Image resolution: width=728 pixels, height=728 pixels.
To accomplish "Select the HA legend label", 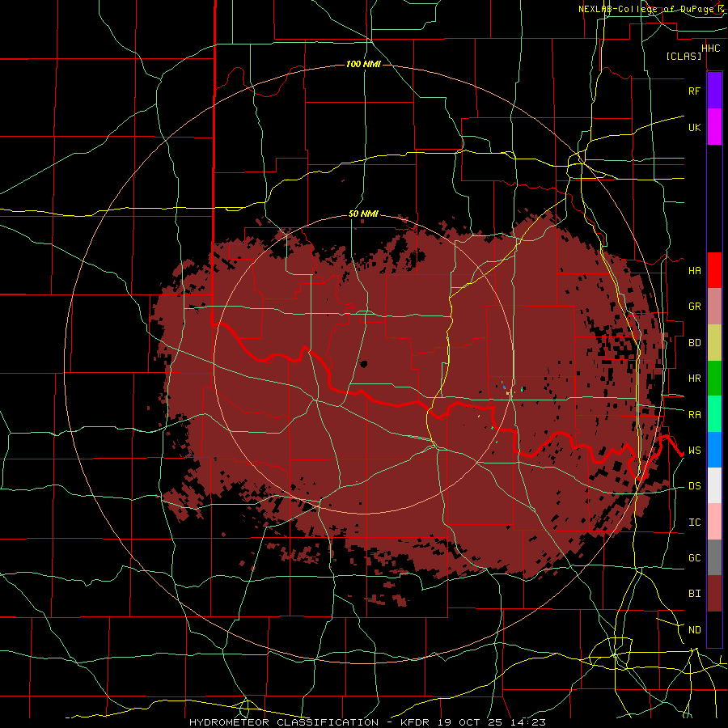I will tap(694, 270).
